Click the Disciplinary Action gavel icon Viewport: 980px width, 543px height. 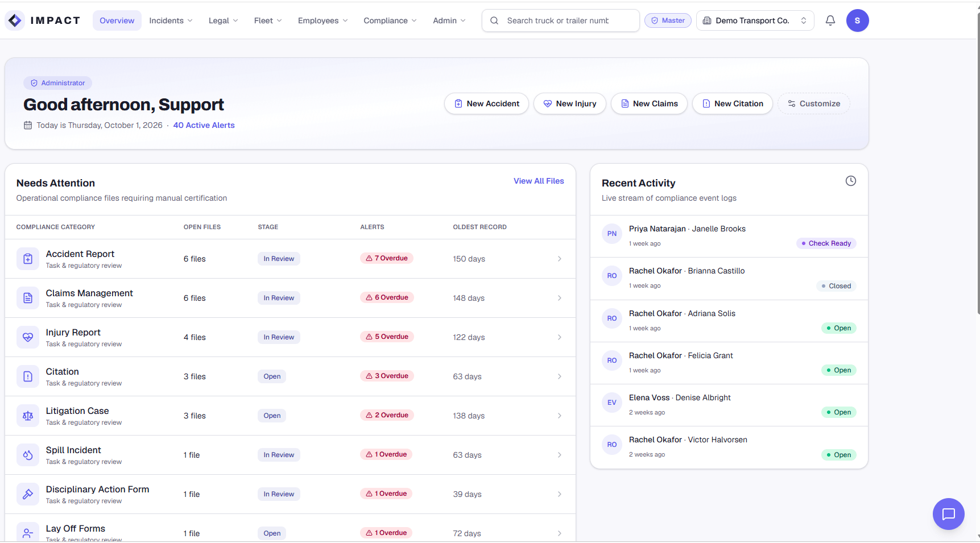(28, 494)
